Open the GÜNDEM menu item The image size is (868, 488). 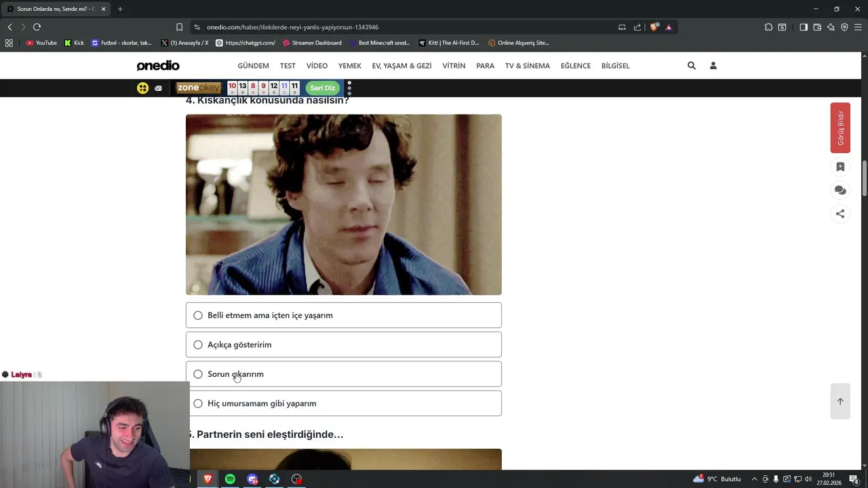point(253,66)
